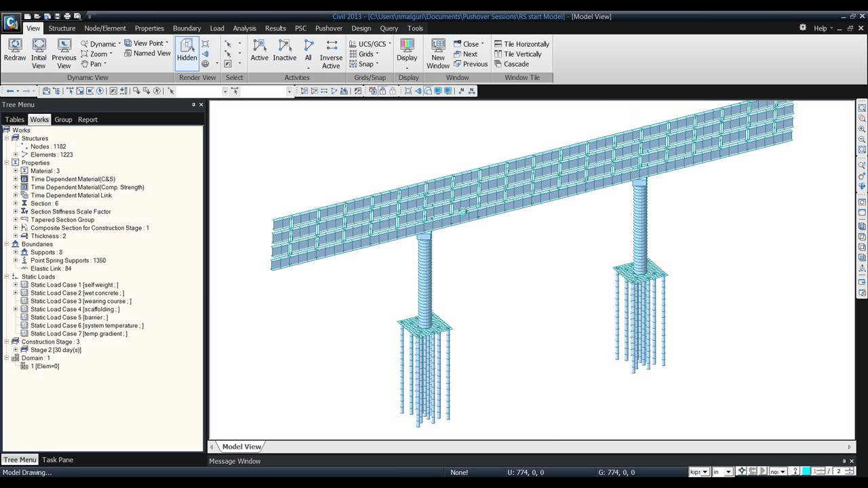Click Cascade windows
The width and height of the screenshot is (868, 488).
click(x=511, y=64)
